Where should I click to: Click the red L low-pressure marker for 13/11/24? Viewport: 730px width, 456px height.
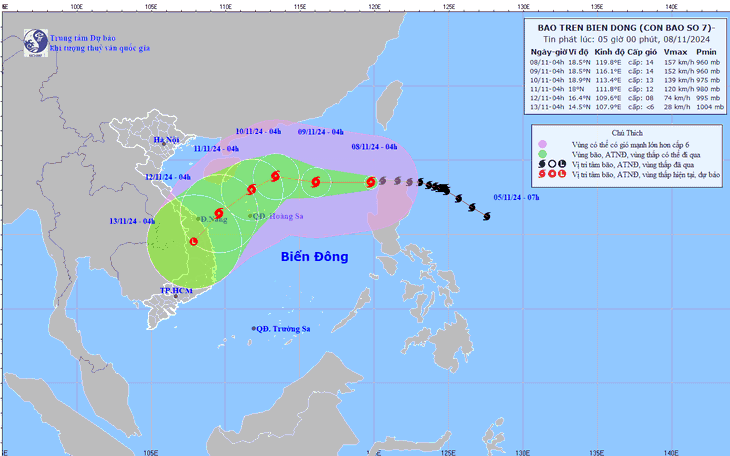(x=194, y=241)
